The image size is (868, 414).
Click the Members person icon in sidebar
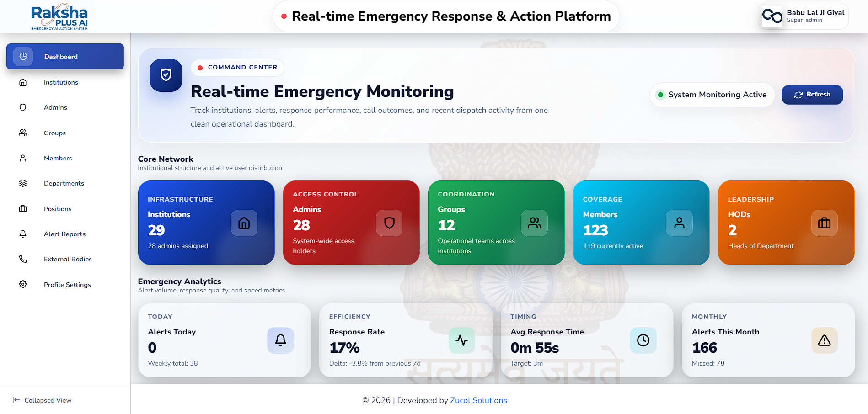coord(23,158)
